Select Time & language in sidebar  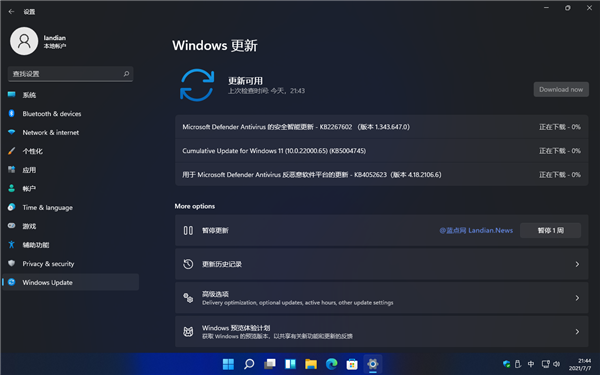tap(70, 207)
